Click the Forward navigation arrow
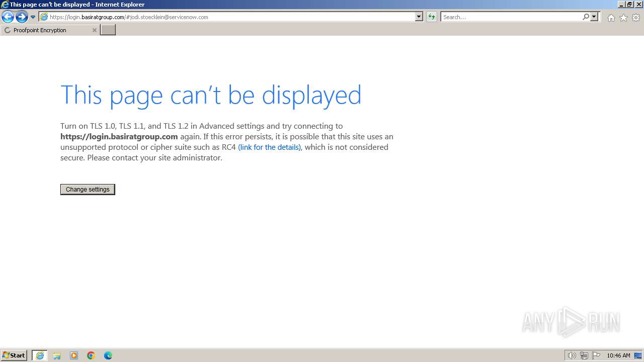 point(22,17)
